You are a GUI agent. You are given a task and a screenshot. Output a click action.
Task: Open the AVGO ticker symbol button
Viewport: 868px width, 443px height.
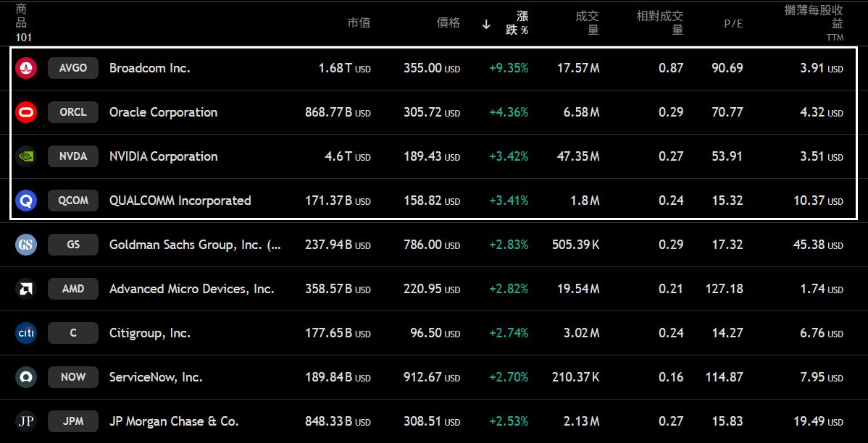tap(73, 68)
